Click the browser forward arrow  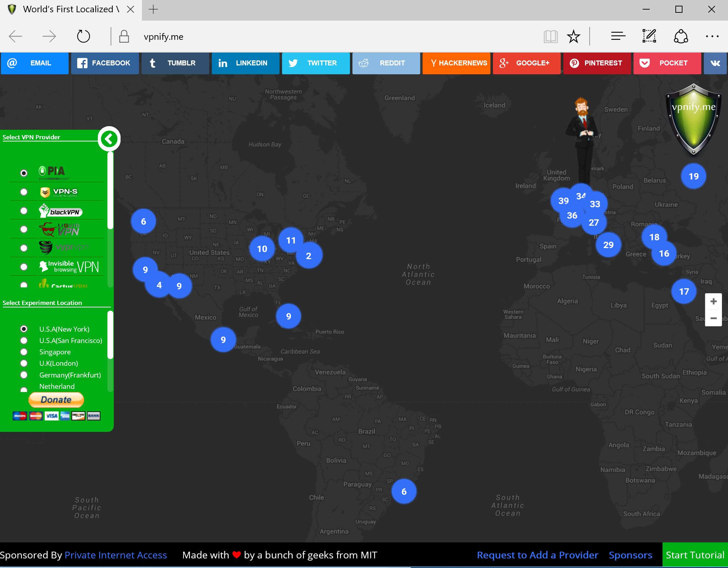pyautogui.click(x=49, y=36)
